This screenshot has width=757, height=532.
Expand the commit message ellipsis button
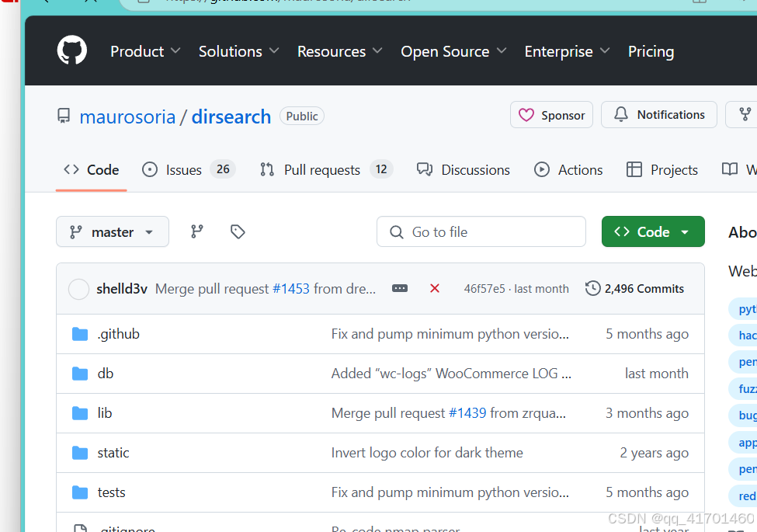pos(400,289)
